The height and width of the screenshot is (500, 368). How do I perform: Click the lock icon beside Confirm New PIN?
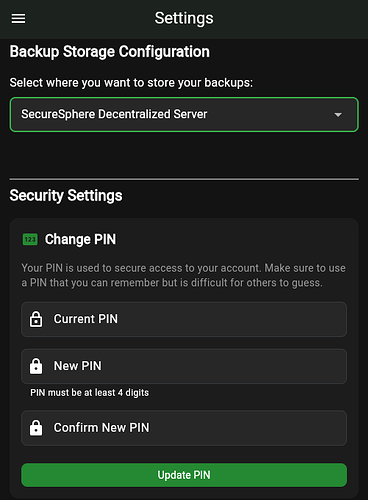coord(36,428)
